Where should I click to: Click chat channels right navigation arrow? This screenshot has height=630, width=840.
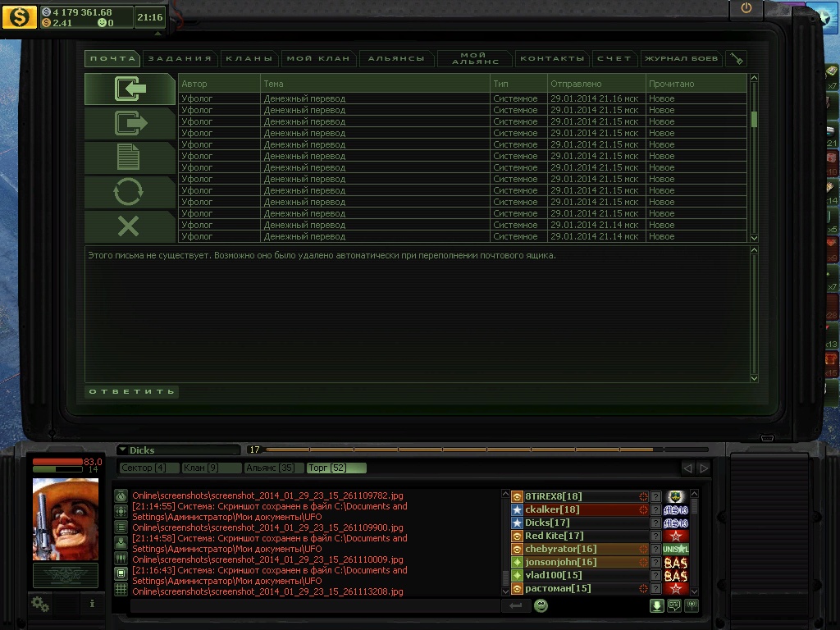pyautogui.click(x=704, y=468)
